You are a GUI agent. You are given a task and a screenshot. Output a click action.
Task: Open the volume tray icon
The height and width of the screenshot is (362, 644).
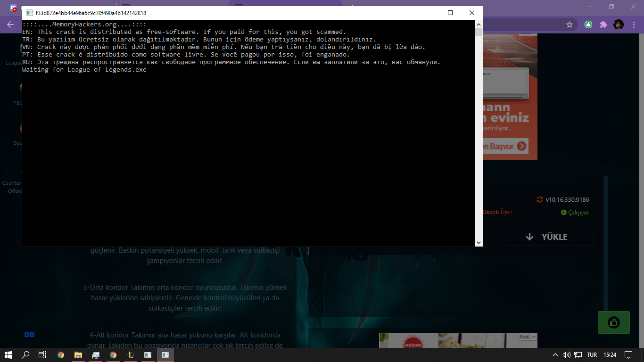566,355
